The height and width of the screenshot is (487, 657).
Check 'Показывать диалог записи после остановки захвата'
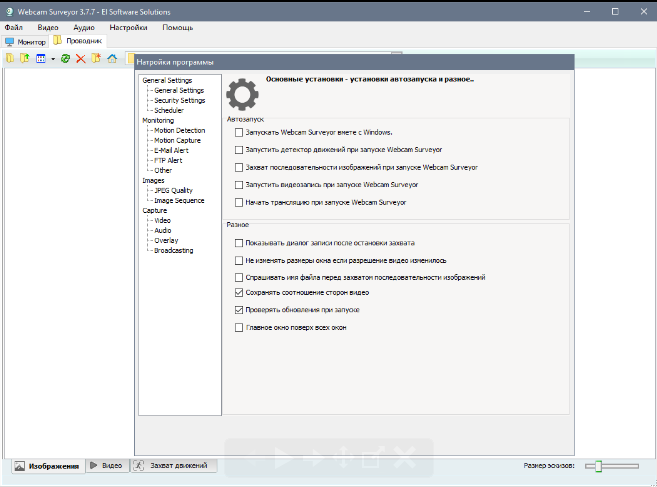pos(239,243)
